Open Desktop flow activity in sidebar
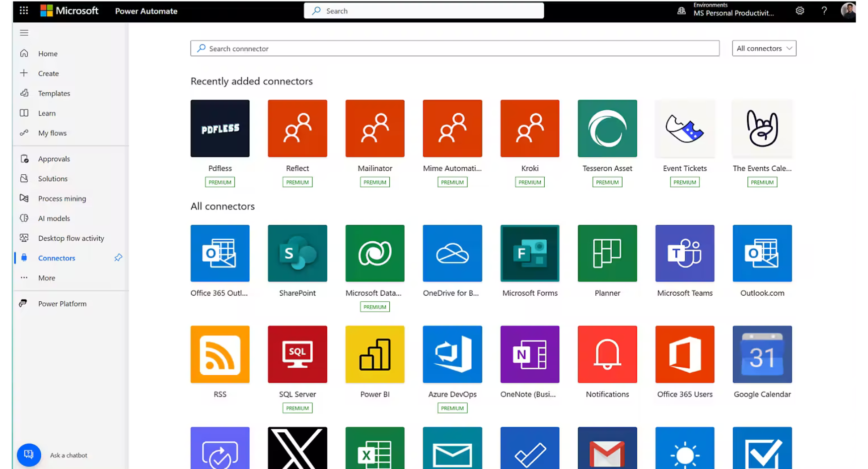This screenshot has width=868, height=469. (x=71, y=238)
